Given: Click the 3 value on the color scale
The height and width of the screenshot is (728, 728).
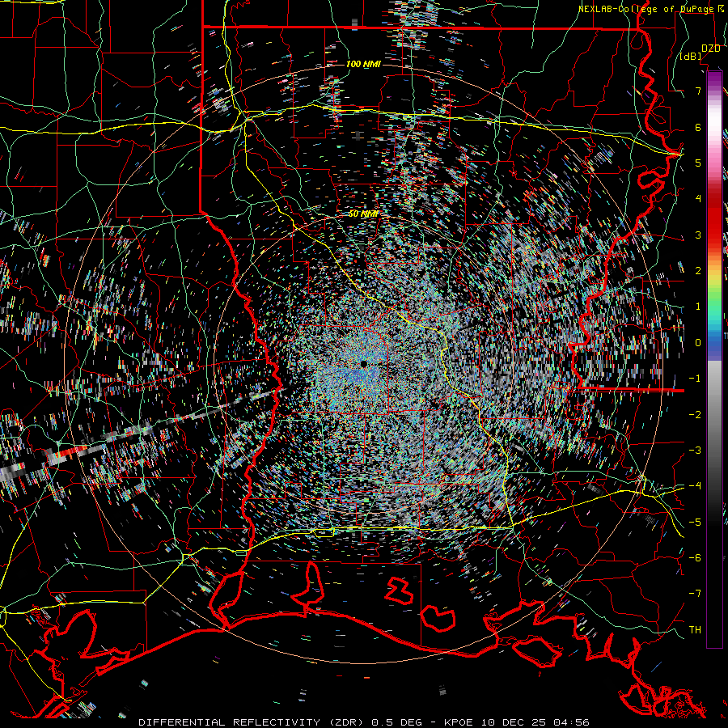Looking at the screenshot, I should 698,235.
